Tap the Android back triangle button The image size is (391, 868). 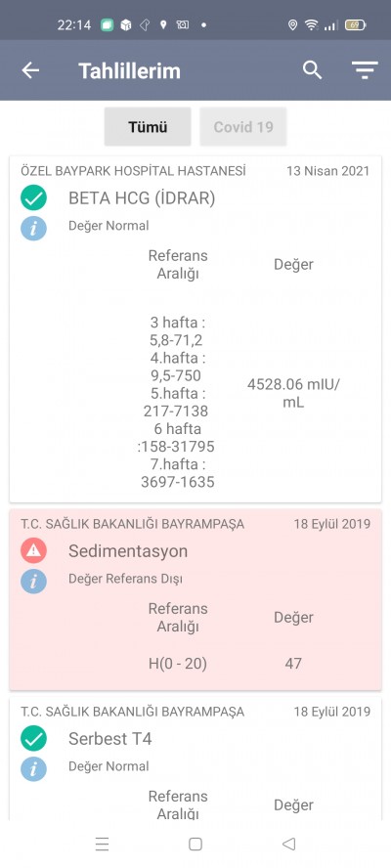(x=288, y=844)
